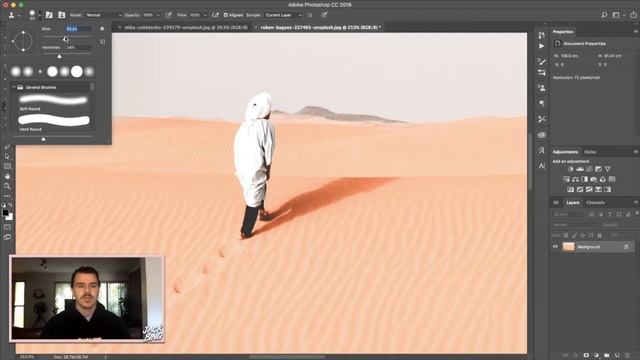
Task: Open the Libraries cloud dock icon
Action: coord(542,135)
